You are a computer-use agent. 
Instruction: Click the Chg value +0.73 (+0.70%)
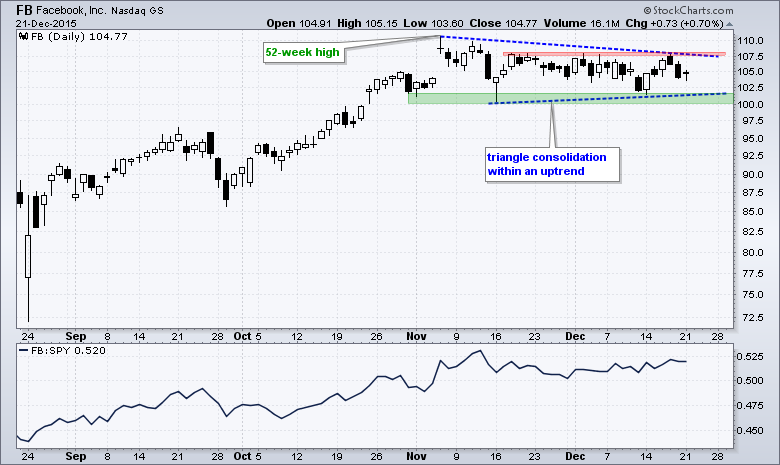point(687,23)
